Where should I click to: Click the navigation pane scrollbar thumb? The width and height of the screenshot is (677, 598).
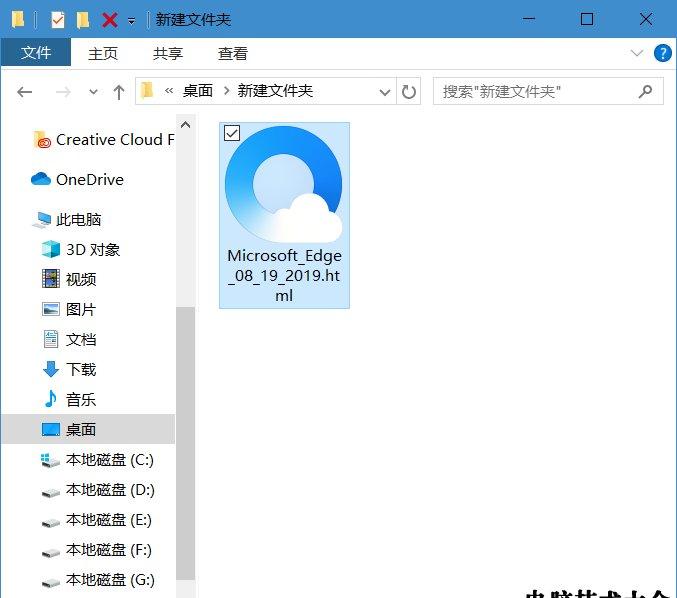[186, 443]
